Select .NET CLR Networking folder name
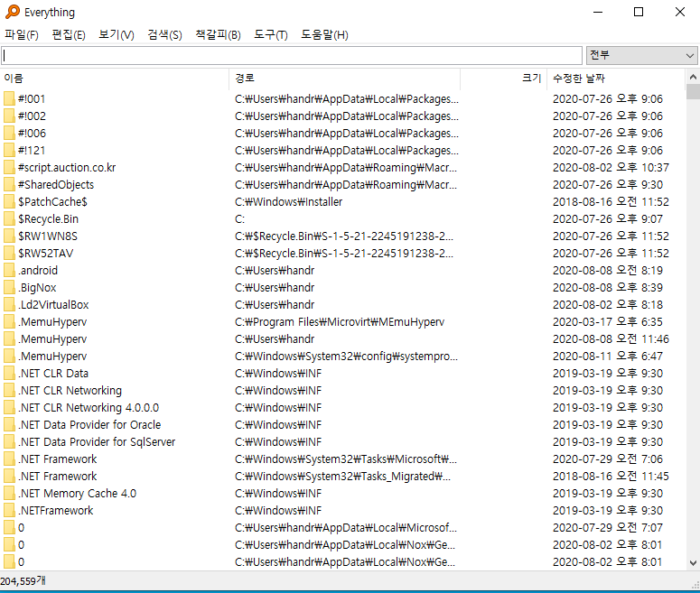 70,391
